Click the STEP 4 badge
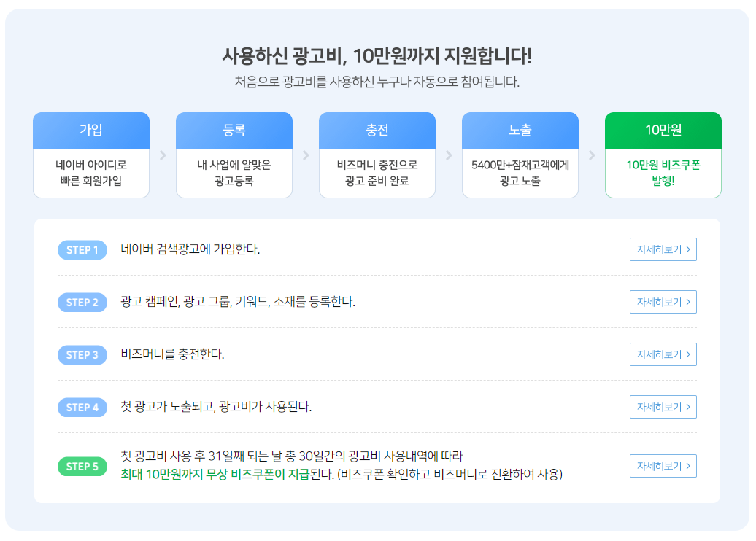 point(82,408)
